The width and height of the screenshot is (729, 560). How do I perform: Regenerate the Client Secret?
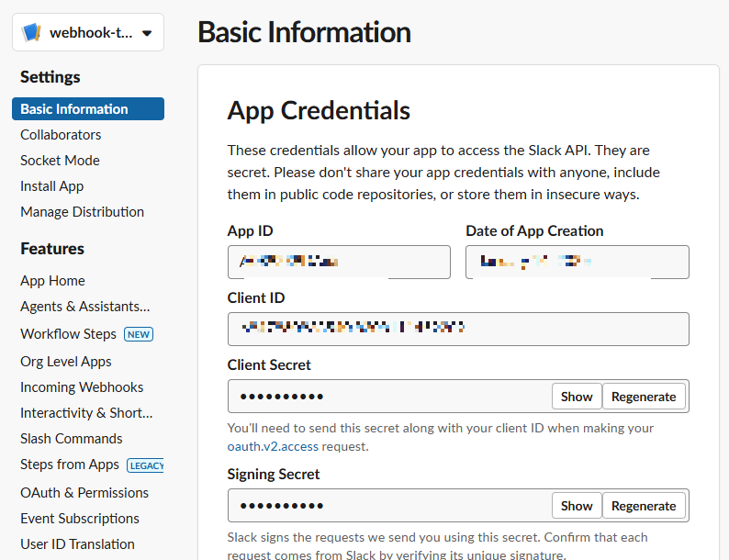coord(644,397)
